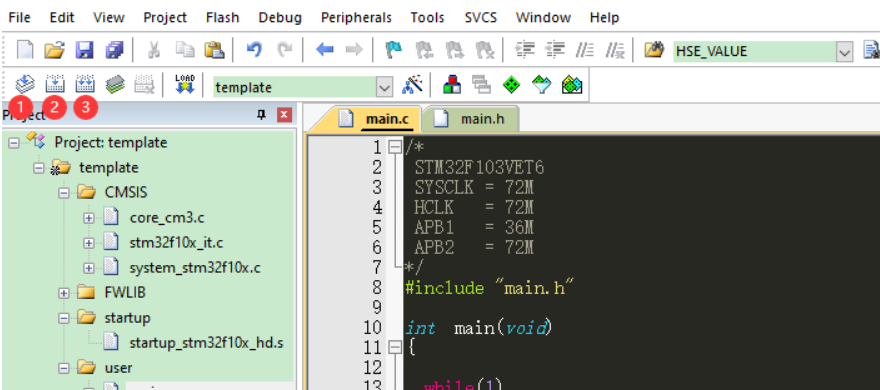The height and width of the screenshot is (390, 880).
Task: Expand the stm32f10x_it.c file node
Action: (89, 243)
